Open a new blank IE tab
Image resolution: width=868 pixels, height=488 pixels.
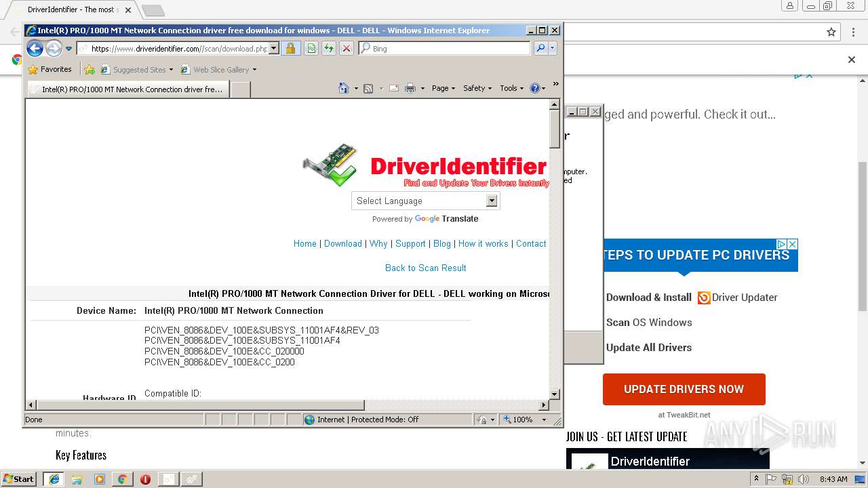[x=241, y=89]
